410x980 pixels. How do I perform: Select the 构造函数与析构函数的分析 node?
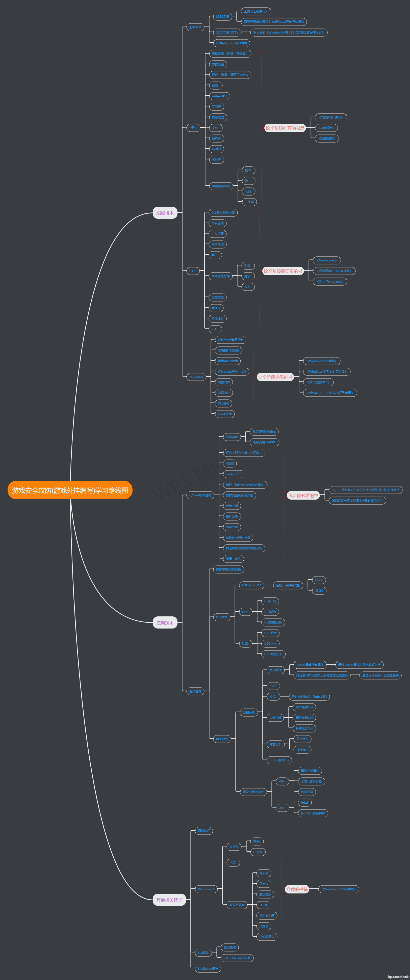coord(244,548)
